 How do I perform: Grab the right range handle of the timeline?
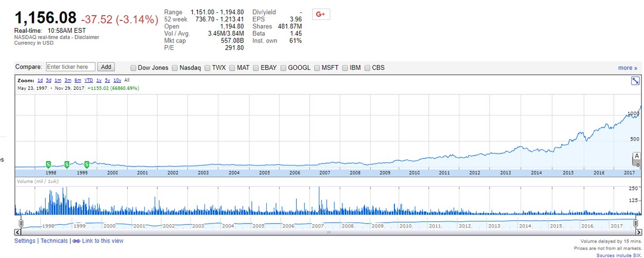pos(636,223)
